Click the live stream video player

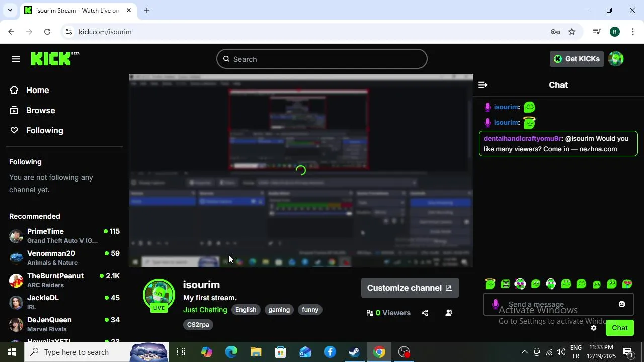click(x=301, y=171)
